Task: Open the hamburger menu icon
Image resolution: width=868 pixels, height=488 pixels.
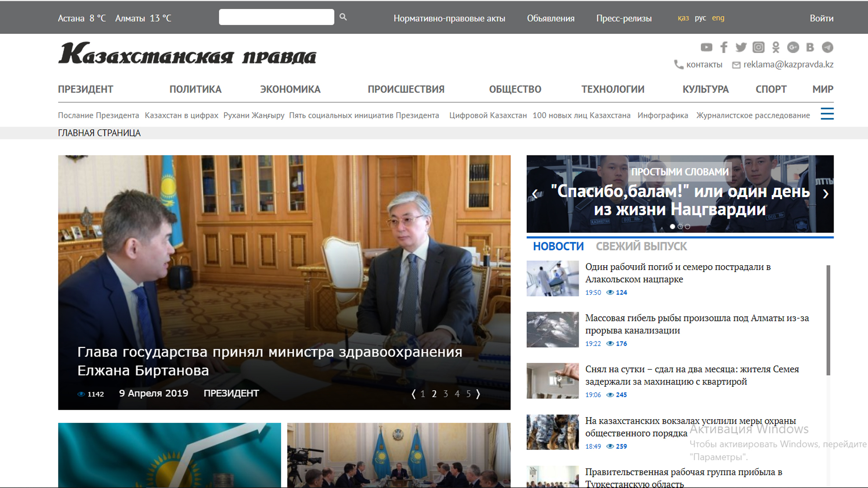Action: (827, 114)
